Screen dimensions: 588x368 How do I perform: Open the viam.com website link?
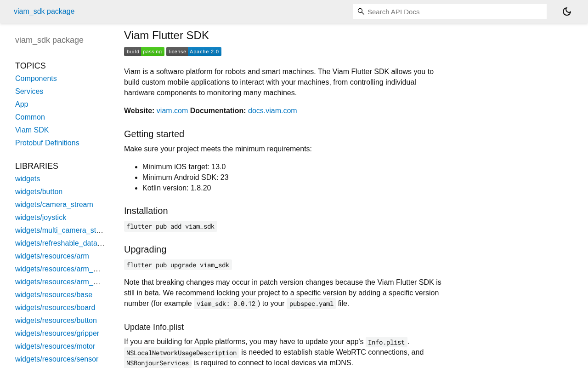point(172,110)
